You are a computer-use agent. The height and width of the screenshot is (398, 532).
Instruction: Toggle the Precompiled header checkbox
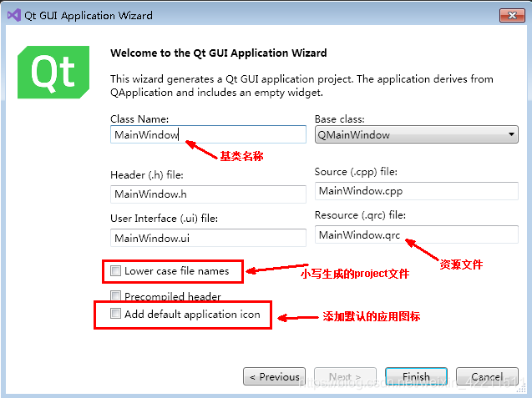point(115,295)
